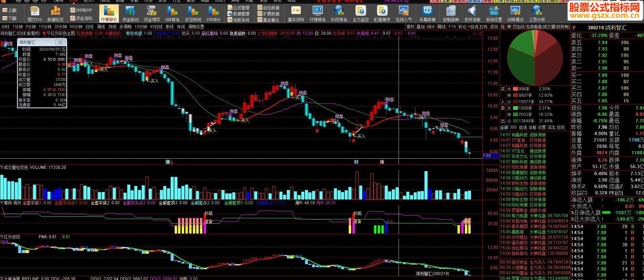Open the 资金博弈 coins icon
Screen dimensions: 644x280
pyautogui.click(x=152, y=14)
